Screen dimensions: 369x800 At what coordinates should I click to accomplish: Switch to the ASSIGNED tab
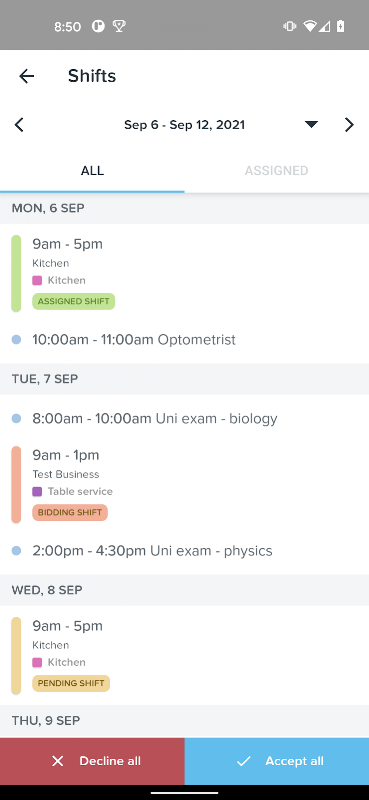point(277,170)
